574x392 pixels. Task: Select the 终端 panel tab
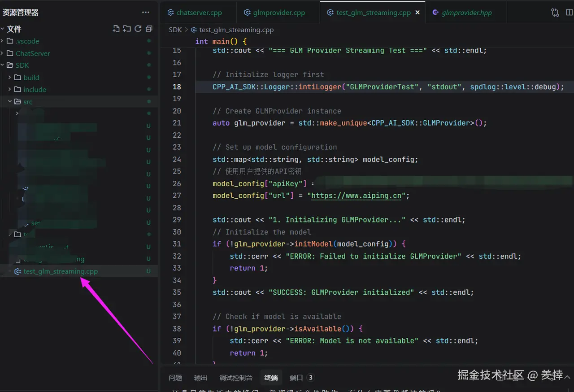(x=271, y=378)
